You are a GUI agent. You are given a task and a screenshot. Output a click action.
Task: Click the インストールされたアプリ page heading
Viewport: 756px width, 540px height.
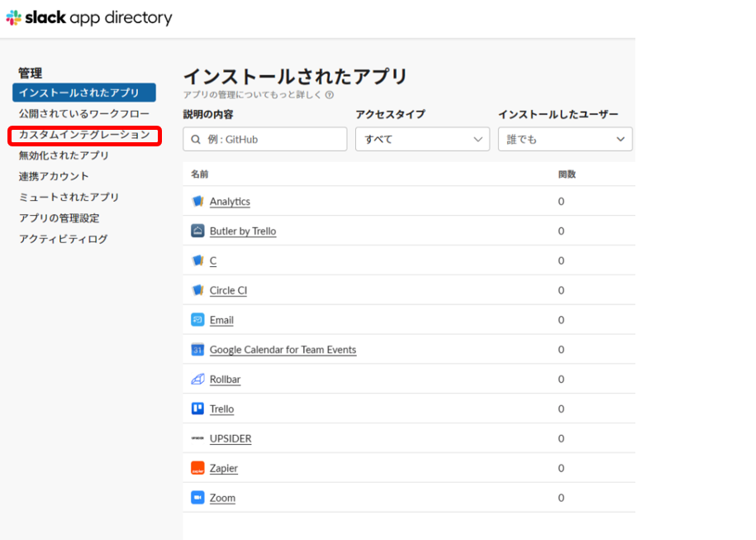tap(295, 76)
